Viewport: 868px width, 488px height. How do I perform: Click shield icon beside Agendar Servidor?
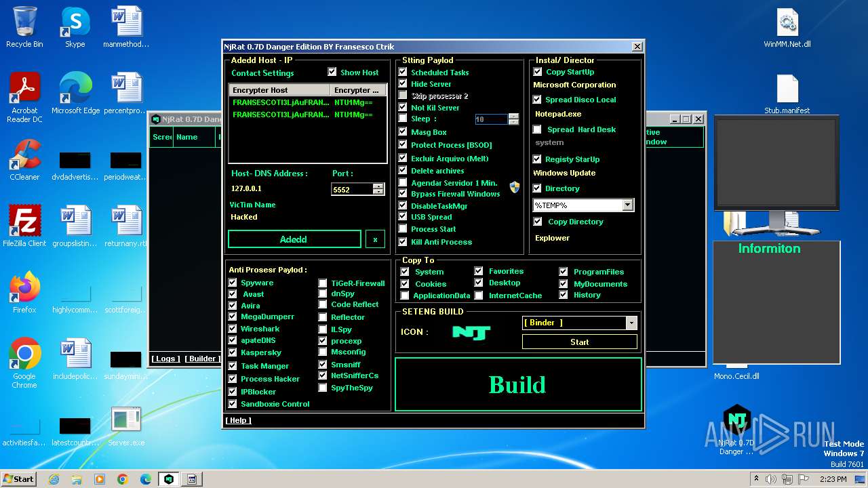pos(515,187)
